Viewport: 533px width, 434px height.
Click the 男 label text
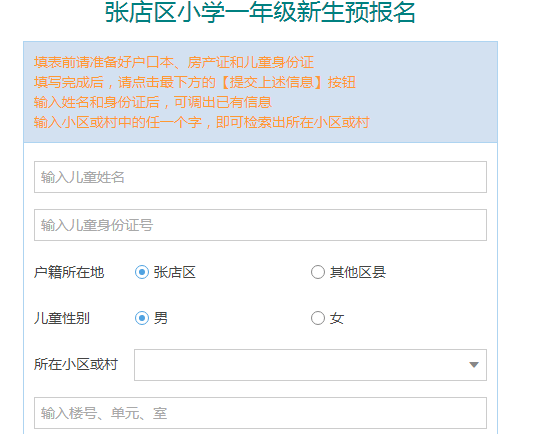pyautogui.click(x=160, y=318)
